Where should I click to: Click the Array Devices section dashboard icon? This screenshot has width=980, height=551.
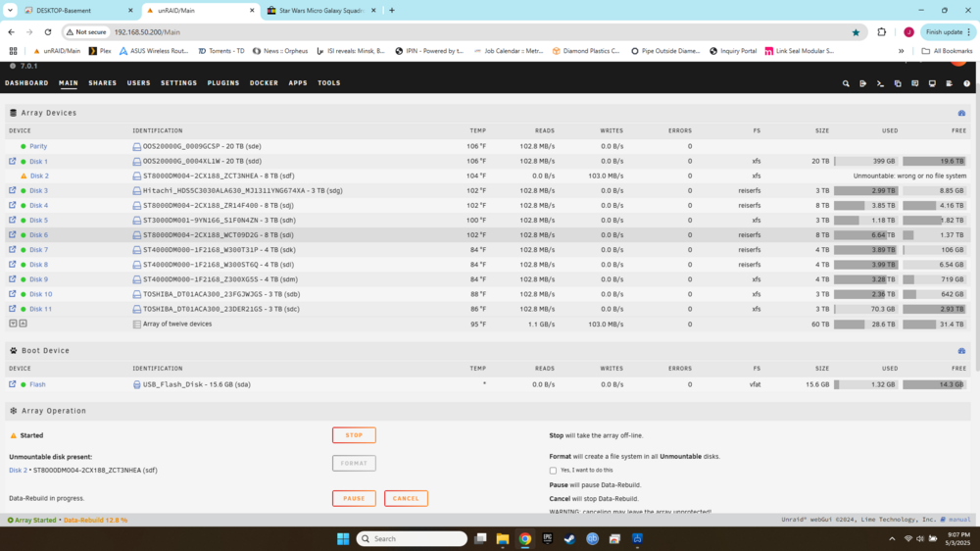(x=962, y=113)
